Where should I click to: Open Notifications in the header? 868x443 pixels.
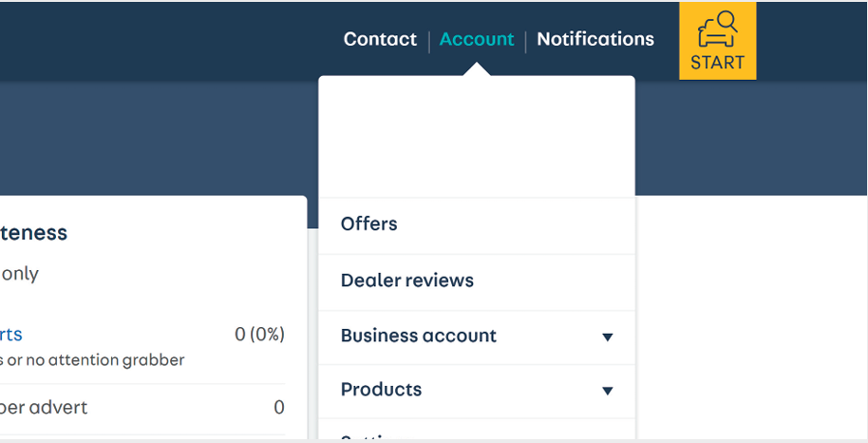coord(595,39)
